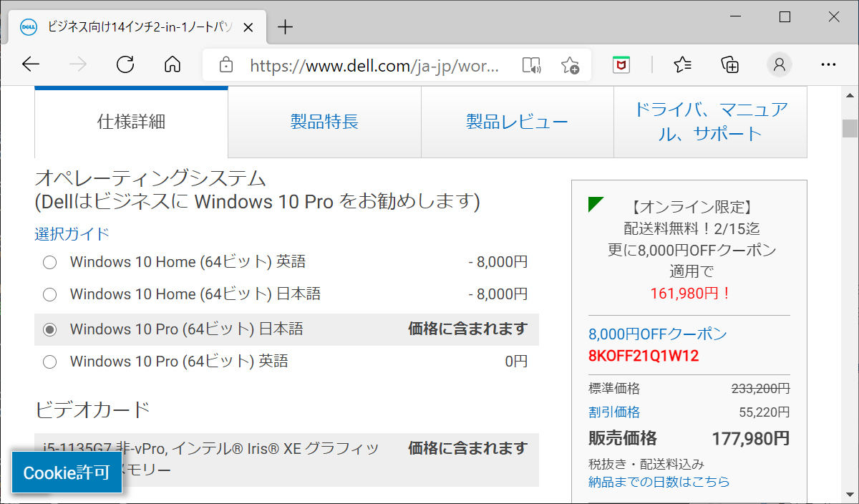Viewport: 859px width, 504px height.
Task: Switch to the 仕様詳細 tab
Action: [x=131, y=122]
